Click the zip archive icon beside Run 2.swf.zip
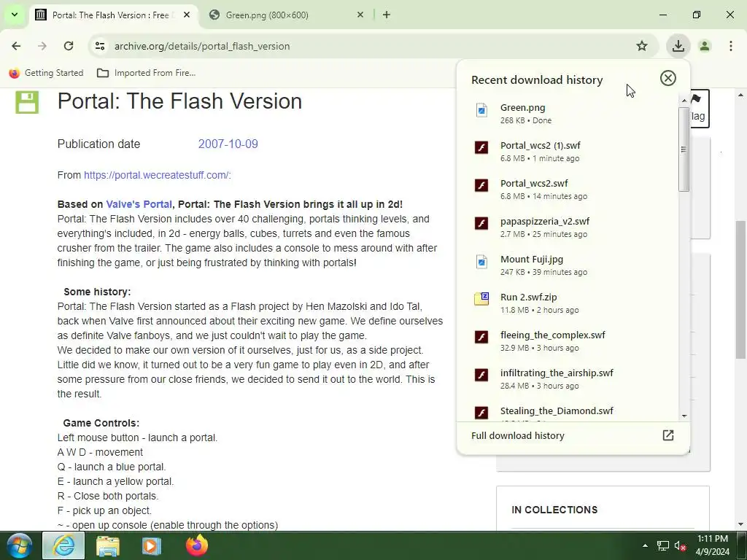The width and height of the screenshot is (747, 560). click(481, 298)
